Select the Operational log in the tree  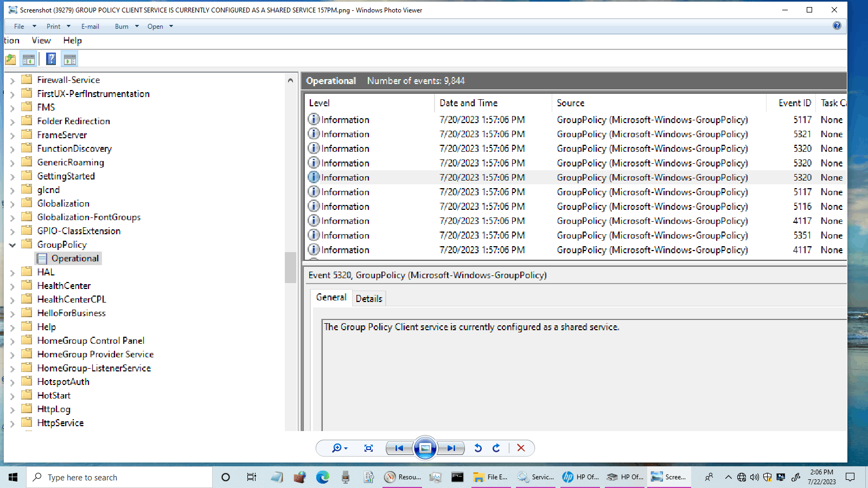click(x=75, y=259)
